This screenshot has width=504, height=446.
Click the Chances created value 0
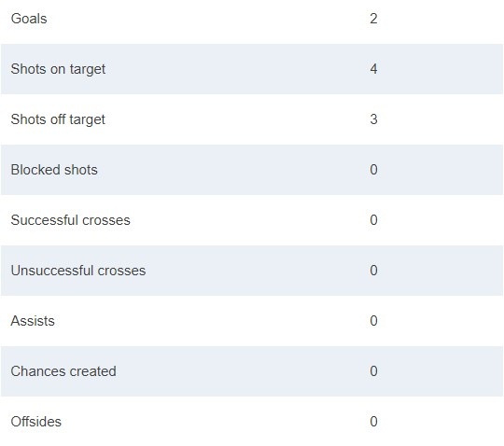coord(373,371)
